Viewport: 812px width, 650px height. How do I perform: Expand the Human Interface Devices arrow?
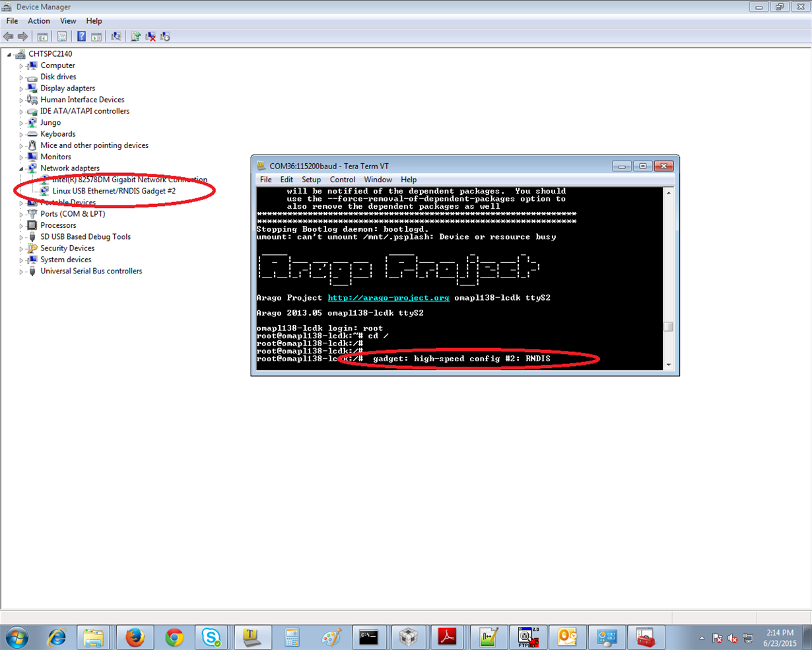point(21,100)
